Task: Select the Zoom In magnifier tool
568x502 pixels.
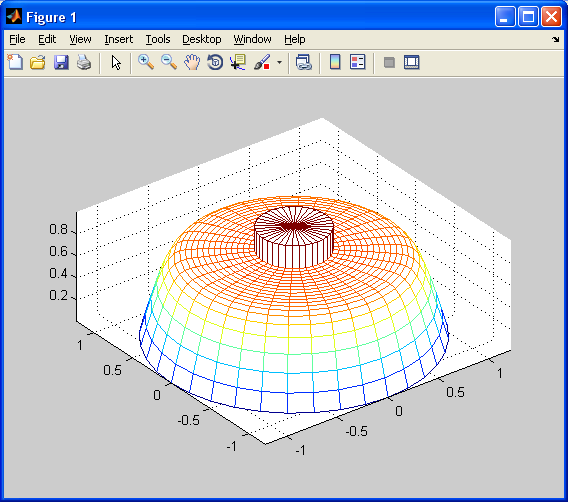Action: tap(146, 63)
